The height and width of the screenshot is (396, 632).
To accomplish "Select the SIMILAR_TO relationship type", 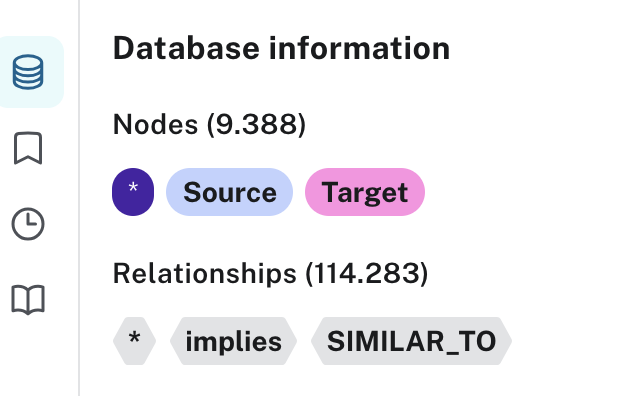I will 411,341.
